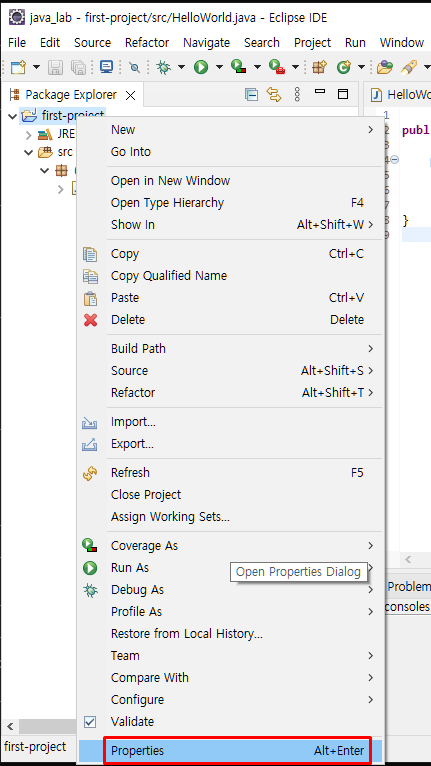Click Collapse All in Package Explorer
The width and height of the screenshot is (431, 766).
point(251,94)
